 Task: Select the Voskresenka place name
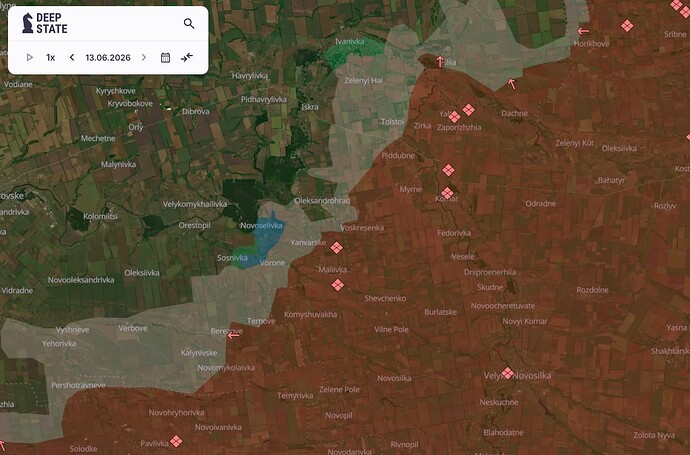(362, 228)
